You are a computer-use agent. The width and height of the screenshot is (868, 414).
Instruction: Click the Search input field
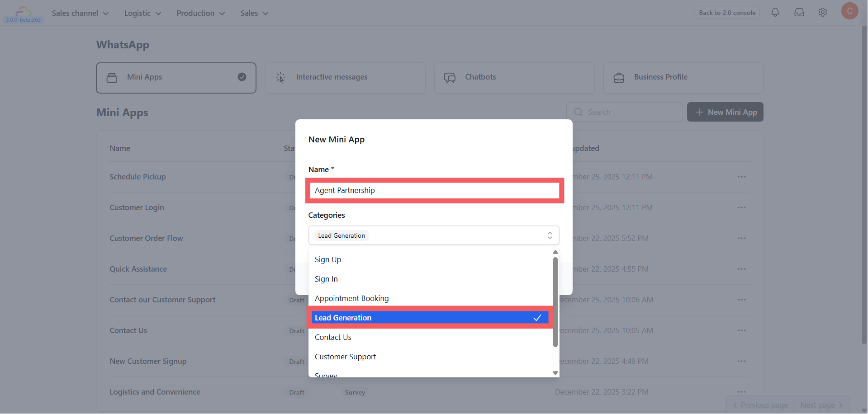point(624,112)
